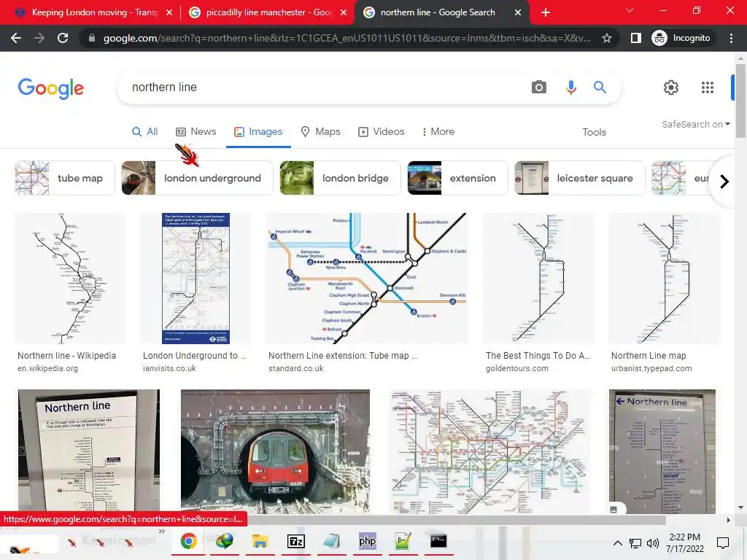747x560 pixels.
Task: Close the 'Keeping London moving' tab
Action: (x=169, y=12)
